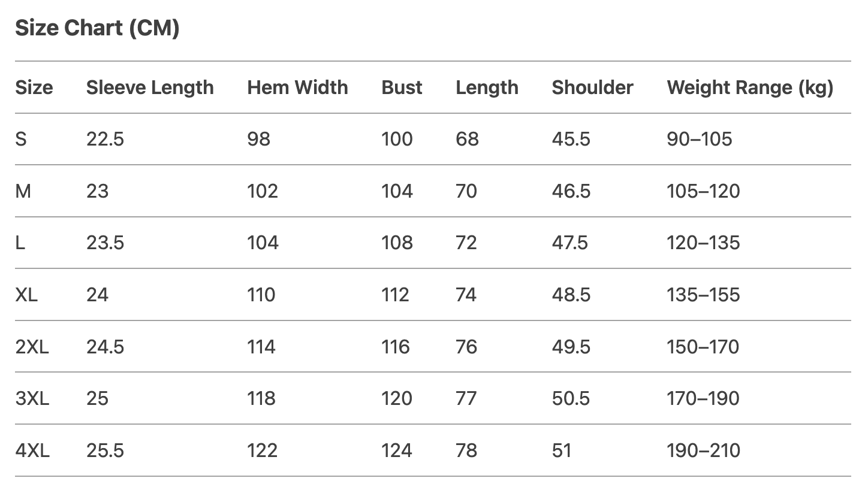This screenshot has height=478, width=868.
Task: Click the 2XL size row label
Action: [32, 347]
